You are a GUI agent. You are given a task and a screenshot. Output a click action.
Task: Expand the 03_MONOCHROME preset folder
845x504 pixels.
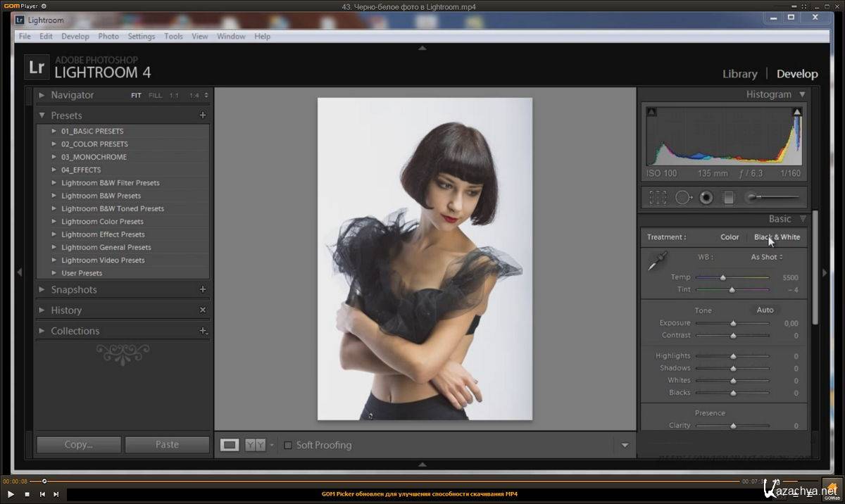point(54,157)
